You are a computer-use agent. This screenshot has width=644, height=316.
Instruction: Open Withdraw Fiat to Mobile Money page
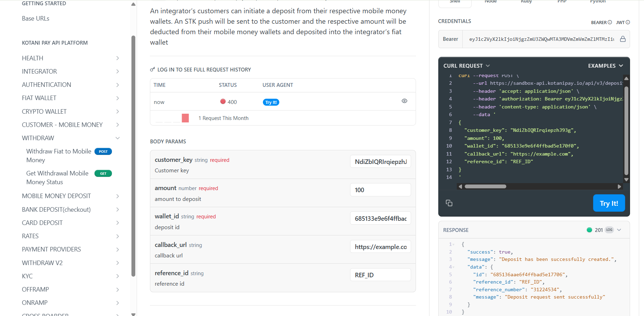coord(59,156)
